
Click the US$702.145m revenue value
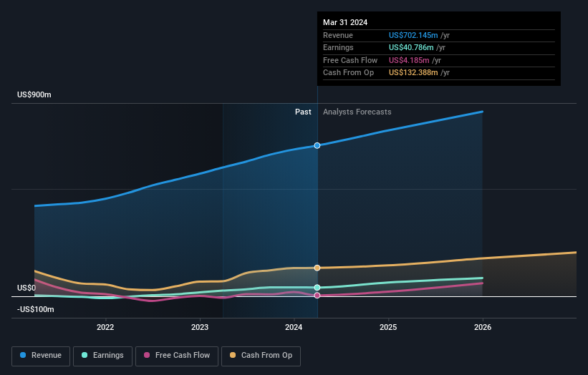pyautogui.click(x=413, y=35)
